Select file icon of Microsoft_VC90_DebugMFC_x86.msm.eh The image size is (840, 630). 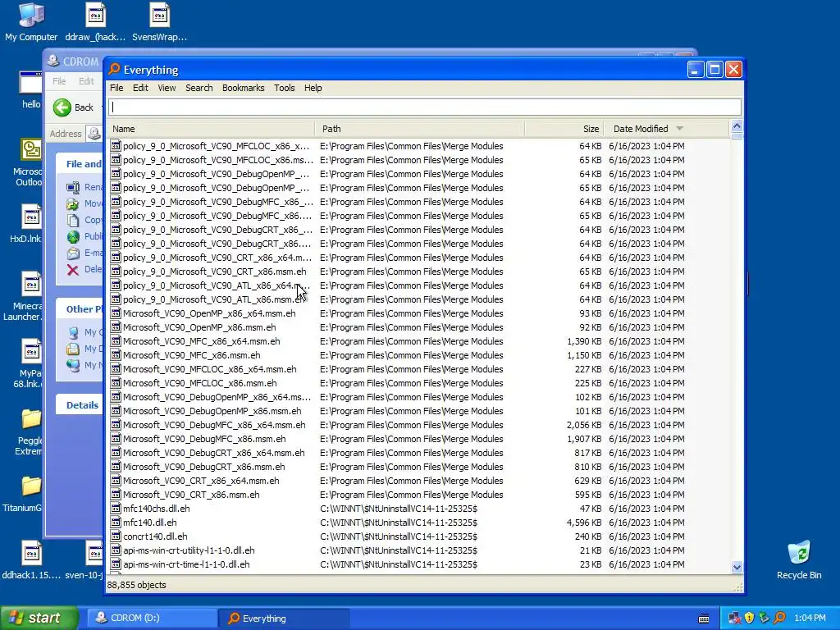(x=116, y=439)
